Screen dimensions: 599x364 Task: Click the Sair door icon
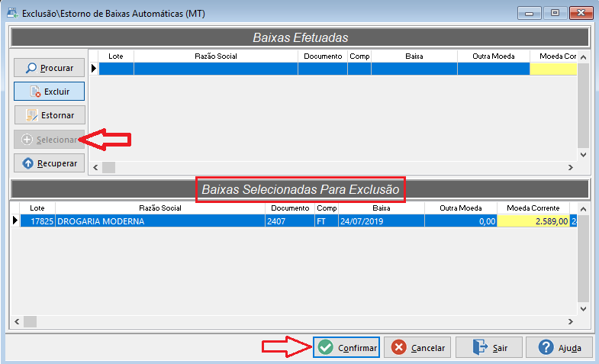[480, 347]
